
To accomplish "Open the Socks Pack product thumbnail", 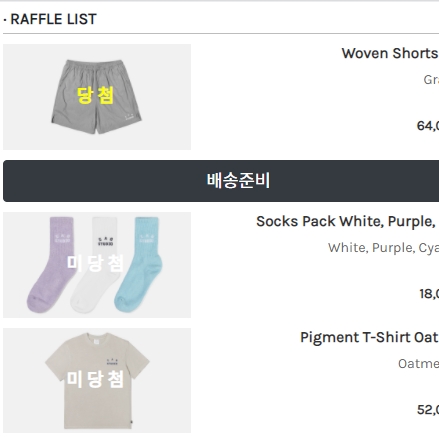I will point(97,265).
